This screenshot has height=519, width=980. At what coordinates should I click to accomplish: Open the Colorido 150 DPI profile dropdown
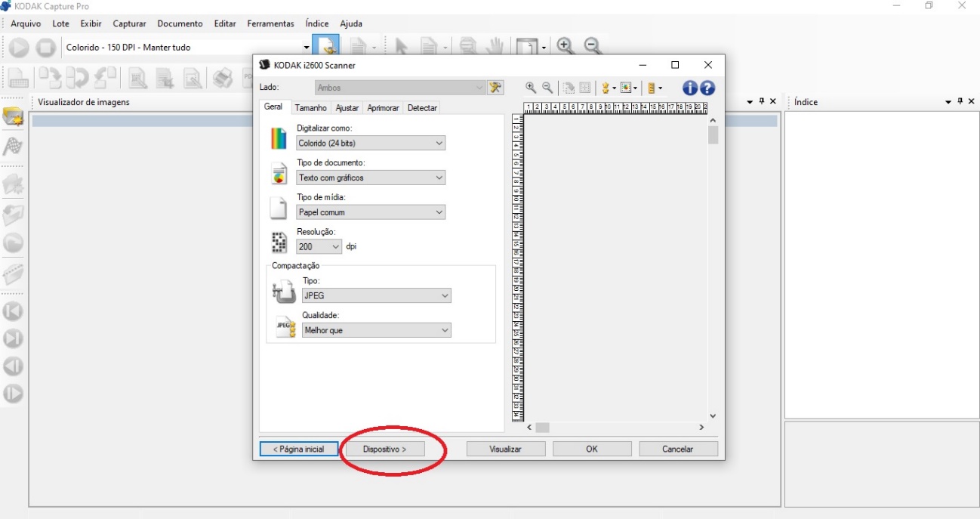pyautogui.click(x=307, y=48)
